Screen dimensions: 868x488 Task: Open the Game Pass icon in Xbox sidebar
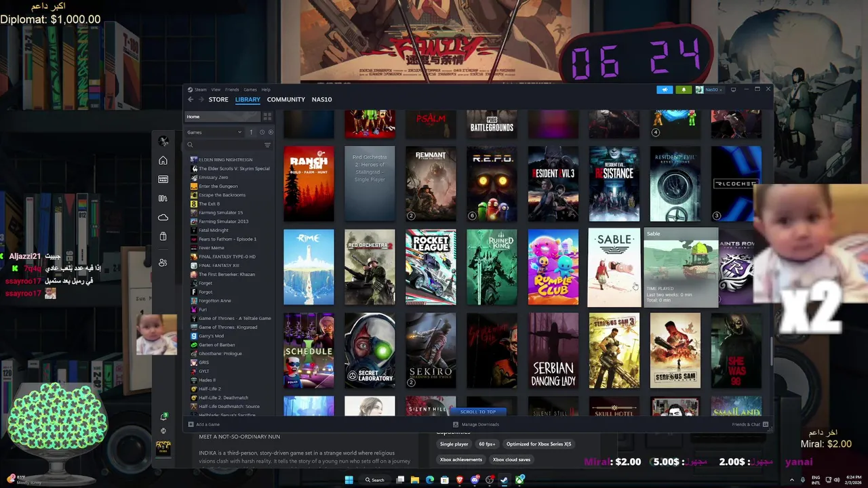[163, 179]
